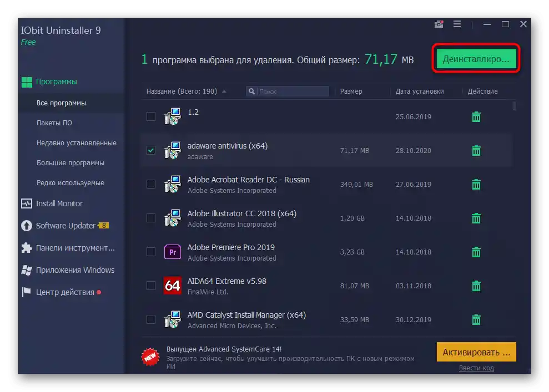Select Редко используемые in sidebar
The width and height of the screenshot is (549, 392).
70,183
